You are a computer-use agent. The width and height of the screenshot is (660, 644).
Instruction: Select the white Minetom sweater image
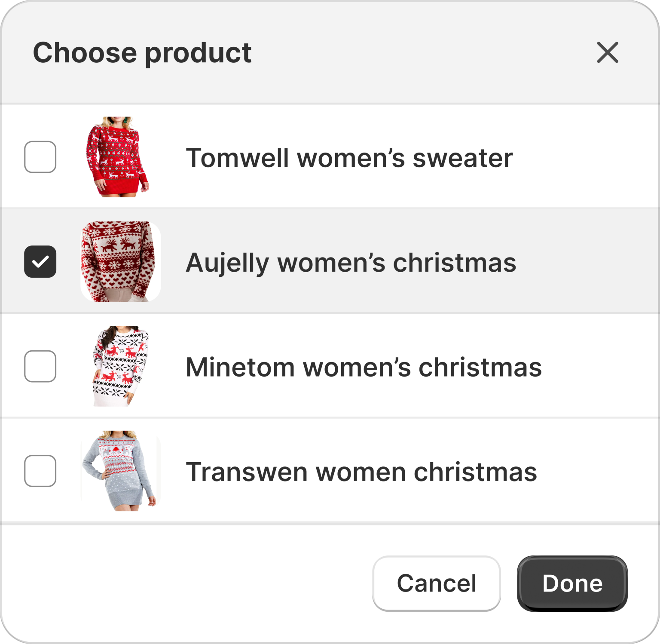pyautogui.click(x=120, y=366)
